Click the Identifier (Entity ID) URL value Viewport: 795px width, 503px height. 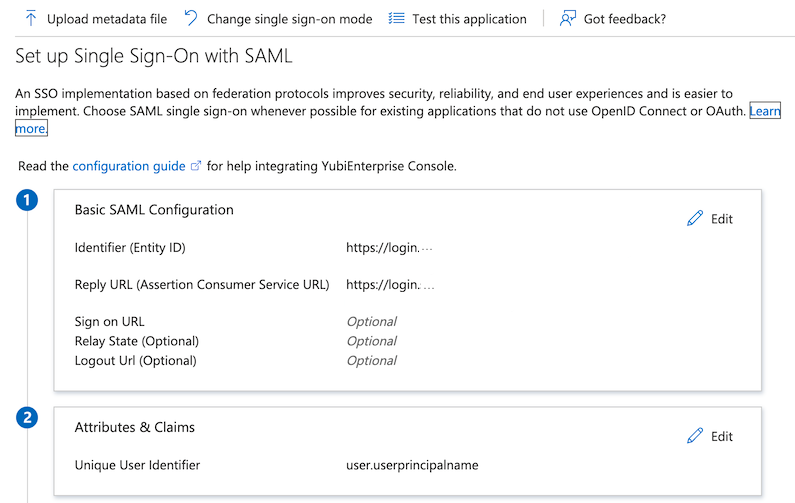pyautogui.click(x=389, y=248)
